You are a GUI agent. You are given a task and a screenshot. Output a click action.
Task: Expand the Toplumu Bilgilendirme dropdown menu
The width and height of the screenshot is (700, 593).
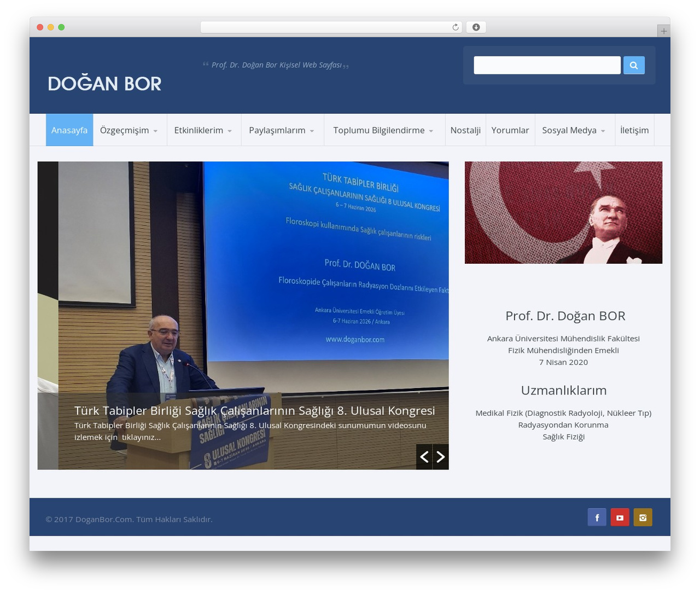(384, 130)
